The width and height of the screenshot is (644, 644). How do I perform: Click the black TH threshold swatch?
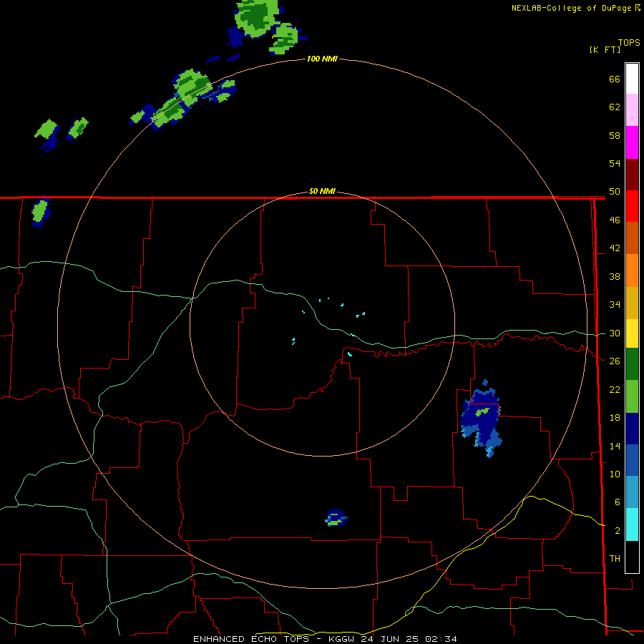[x=632, y=557]
